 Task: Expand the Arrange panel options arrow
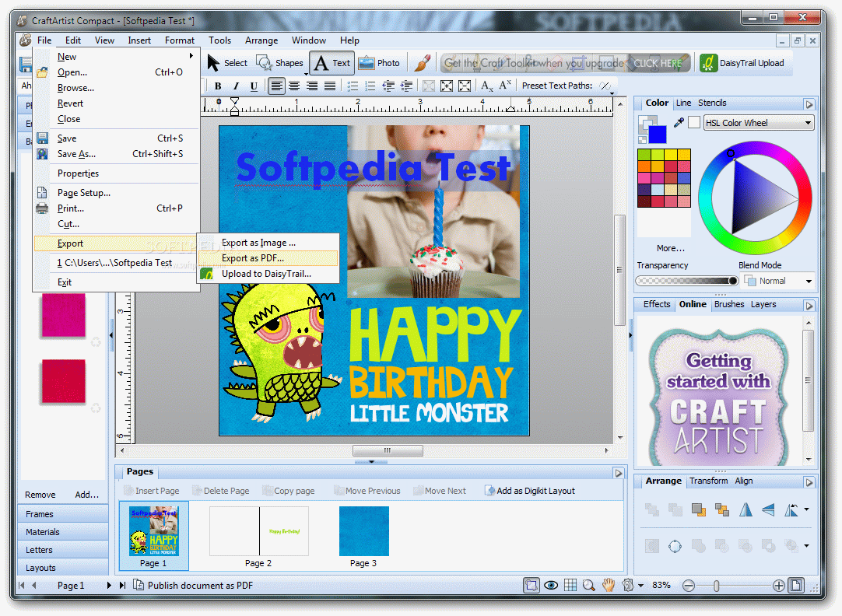[809, 482]
